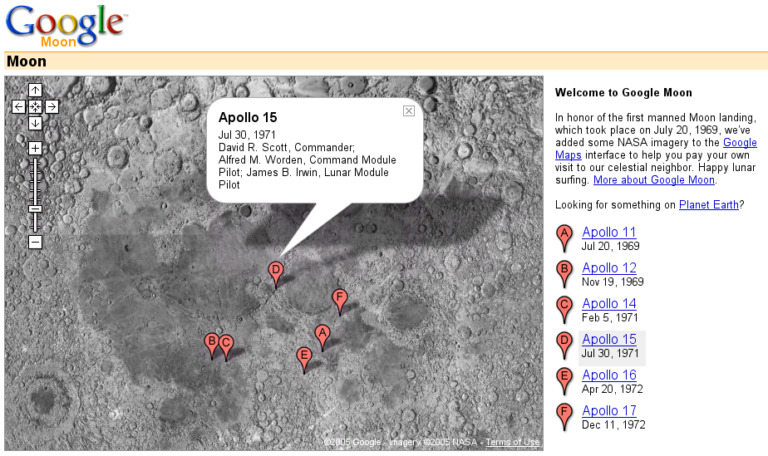Click map marker E on the moon
768x456 pixels.
coord(304,357)
